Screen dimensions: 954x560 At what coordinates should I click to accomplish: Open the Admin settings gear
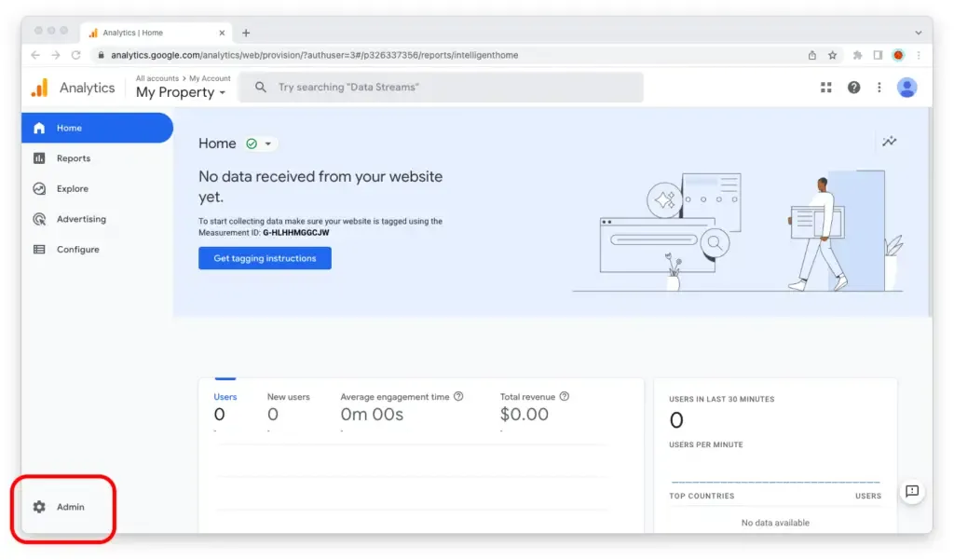(x=61, y=507)
